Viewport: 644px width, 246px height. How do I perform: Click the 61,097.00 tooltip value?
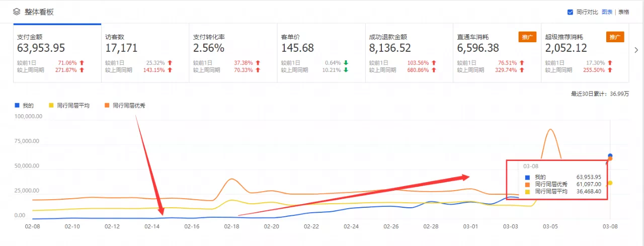tap(588, 185)
